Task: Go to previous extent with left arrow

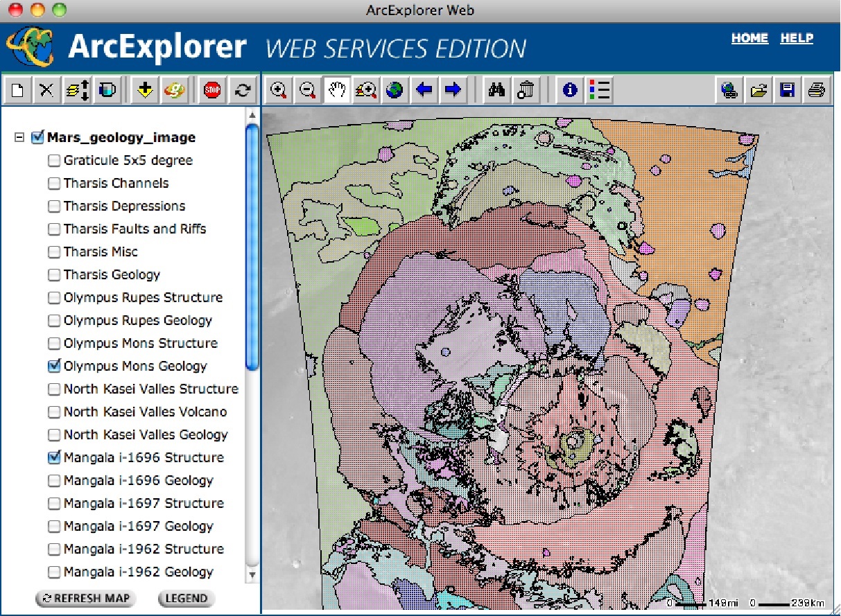Action: point(424,90)
